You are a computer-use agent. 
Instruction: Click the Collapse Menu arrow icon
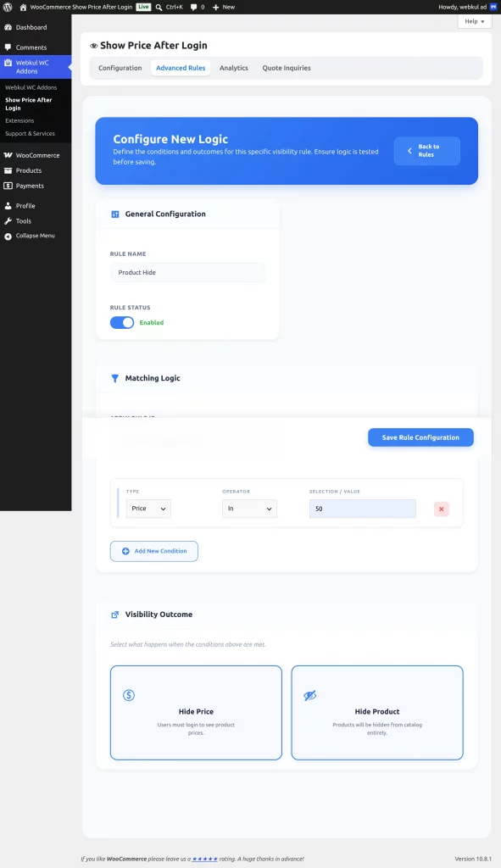coord(8,236)
